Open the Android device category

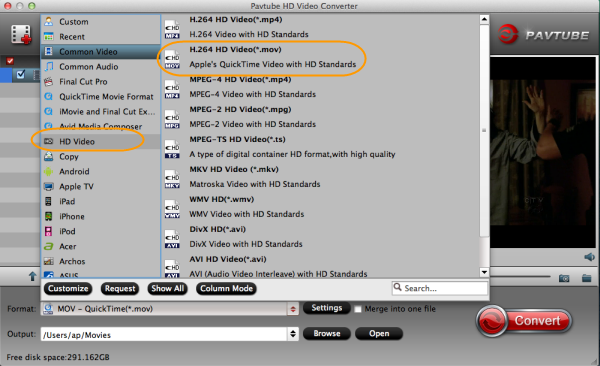(101, 172)
